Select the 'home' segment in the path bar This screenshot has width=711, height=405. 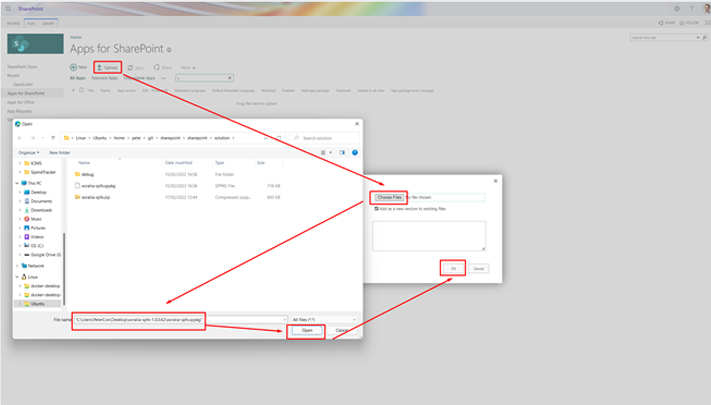point(119,138)
